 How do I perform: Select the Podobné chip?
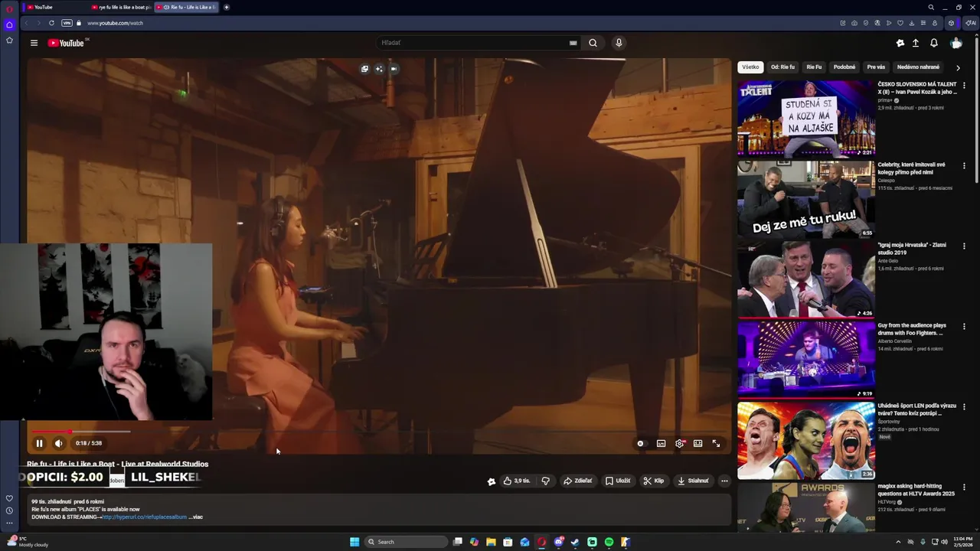coord(844,67)
